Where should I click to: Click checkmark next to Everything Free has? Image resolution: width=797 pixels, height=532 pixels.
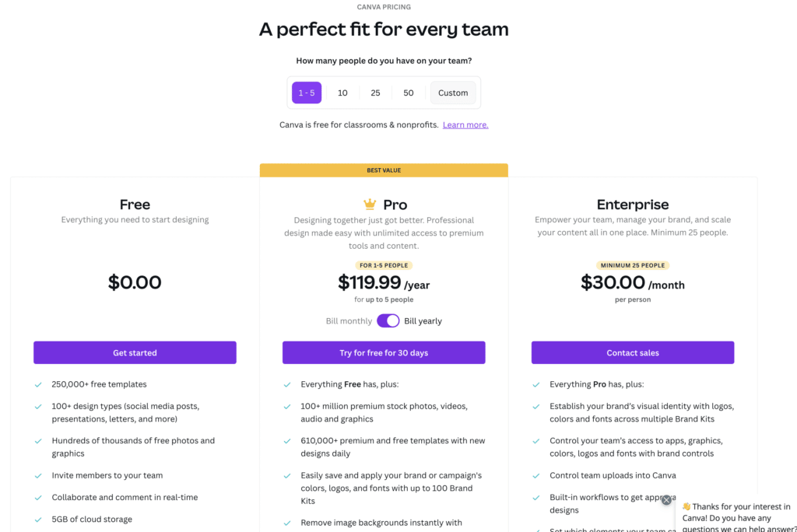287,385
